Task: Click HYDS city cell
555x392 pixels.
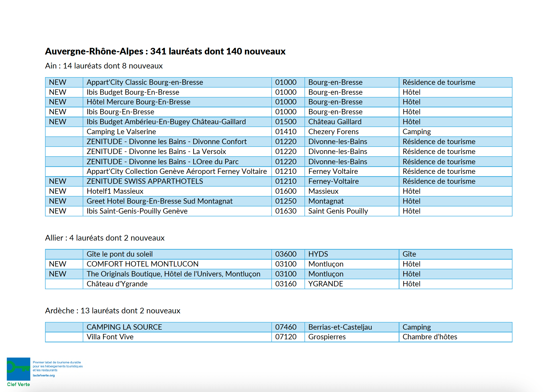Action: pyautogui.click(x=352, y=254)
